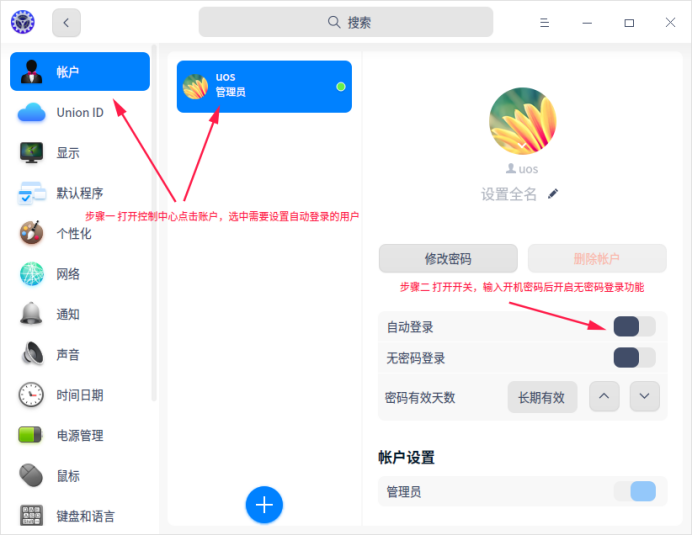The height and width of the screenshot is (535, 692).
Task: Open the hamburger main menu
Action: [544, 23]
